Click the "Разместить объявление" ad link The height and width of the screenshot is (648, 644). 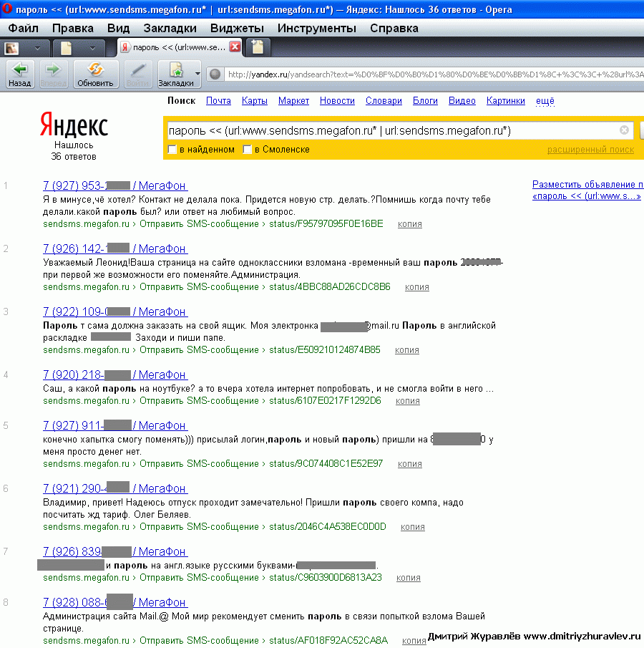click(x=587, y=184)
